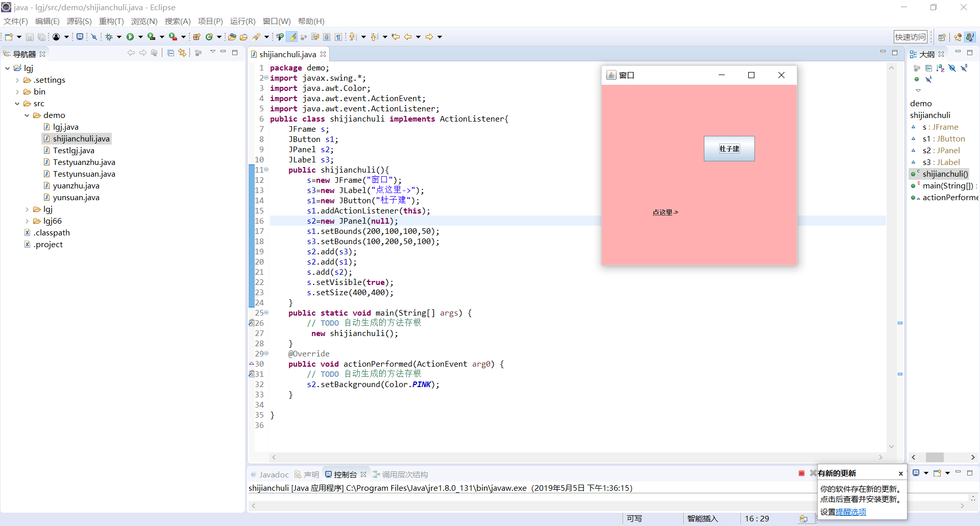Image resolution: width=980 pixels, height=526 pixels.
Task: Click the Debug bug icon
Action: [109, 37]
